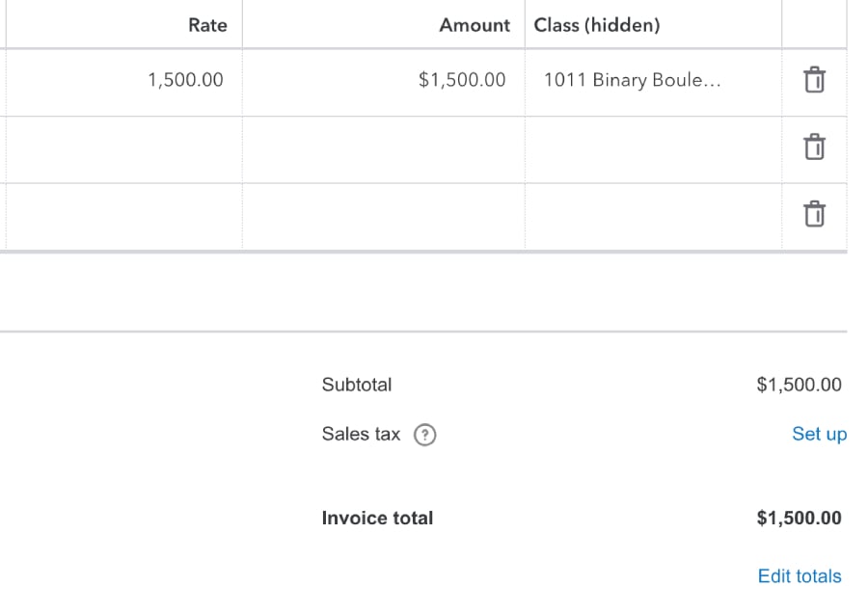Image resolution: width=868 pixels, height=614 pixels.
Task: Click the trash icon on second row
Action: click(x=814, y=147)
